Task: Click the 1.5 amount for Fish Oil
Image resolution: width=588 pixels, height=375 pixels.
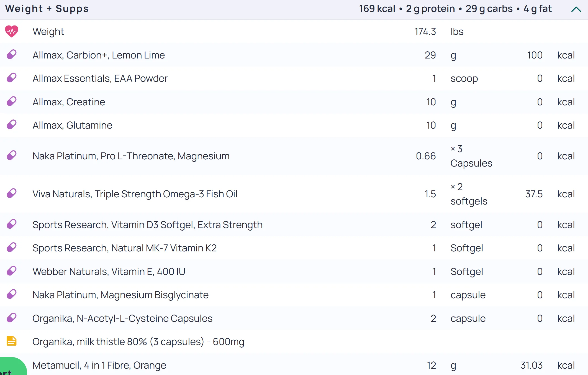Action: pos(430,194)
